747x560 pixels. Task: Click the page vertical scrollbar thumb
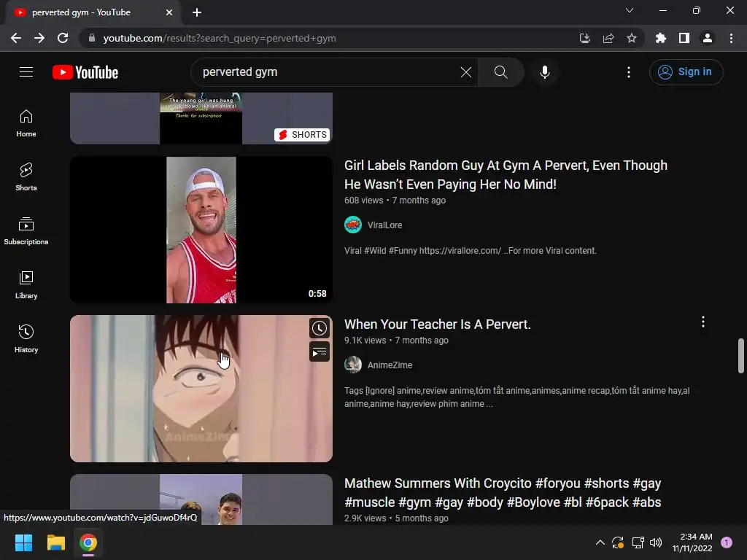[740, 356]
